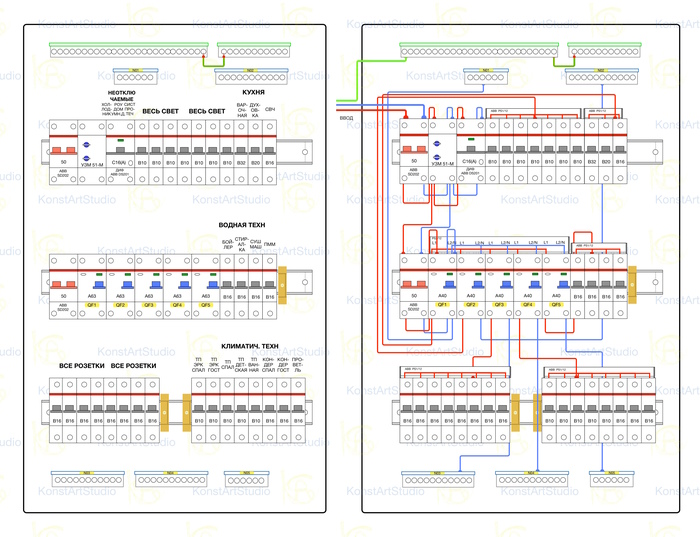Select the QF3 blue RCD in left panel
The image size is (700, 537).
tap(149, 284)
